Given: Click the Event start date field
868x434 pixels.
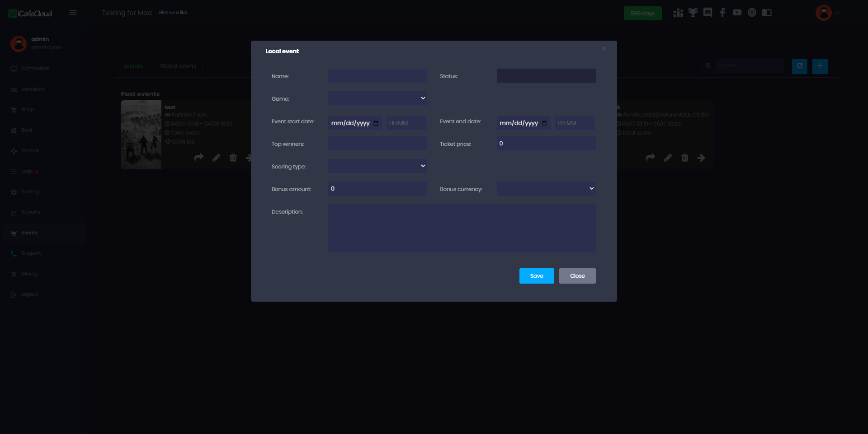Looking at the screenshot, I should click(x=355, y=123).
